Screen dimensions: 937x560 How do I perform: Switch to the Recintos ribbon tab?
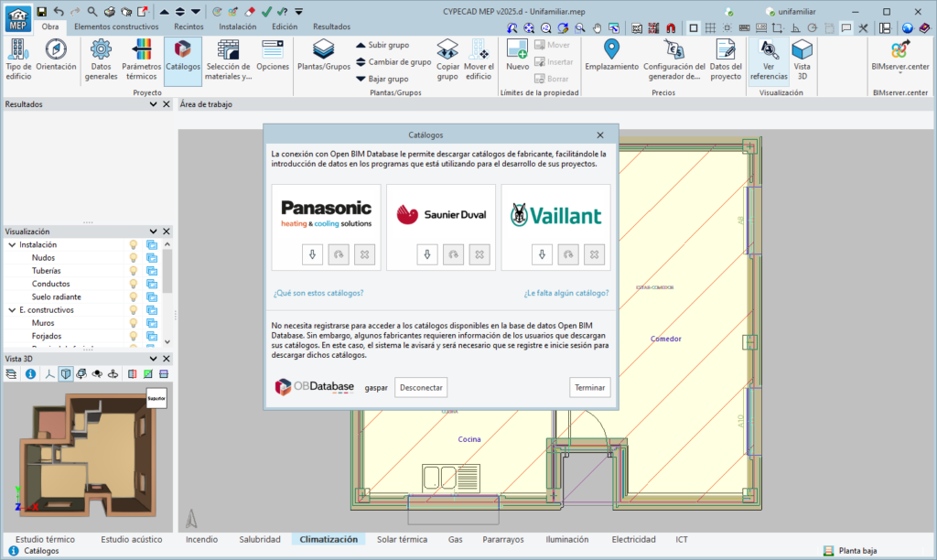(x=188, y=27)
